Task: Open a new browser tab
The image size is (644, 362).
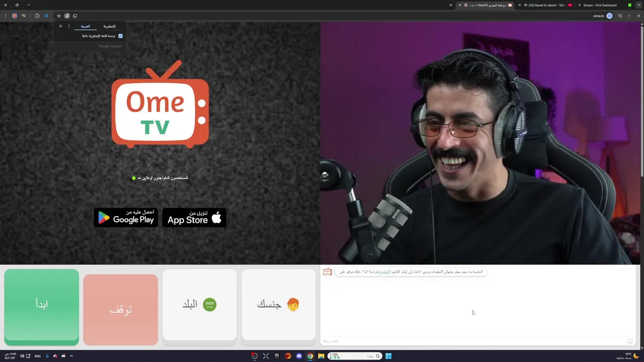Action: click(451, 5)
